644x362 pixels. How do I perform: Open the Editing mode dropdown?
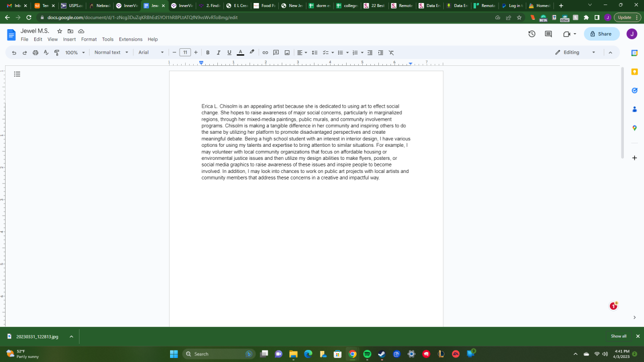click(575, 52)
